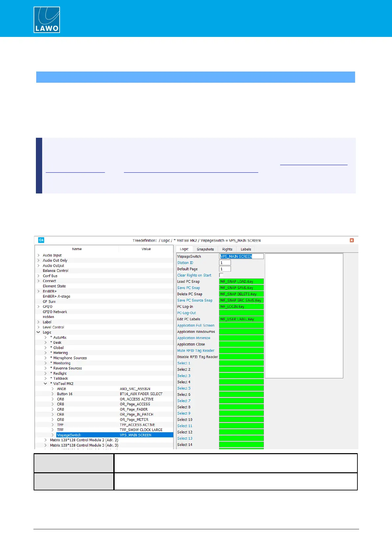This screenshot has width=392, height=555.
Task: Click the Station ID input field
Action: coord(225,263)
